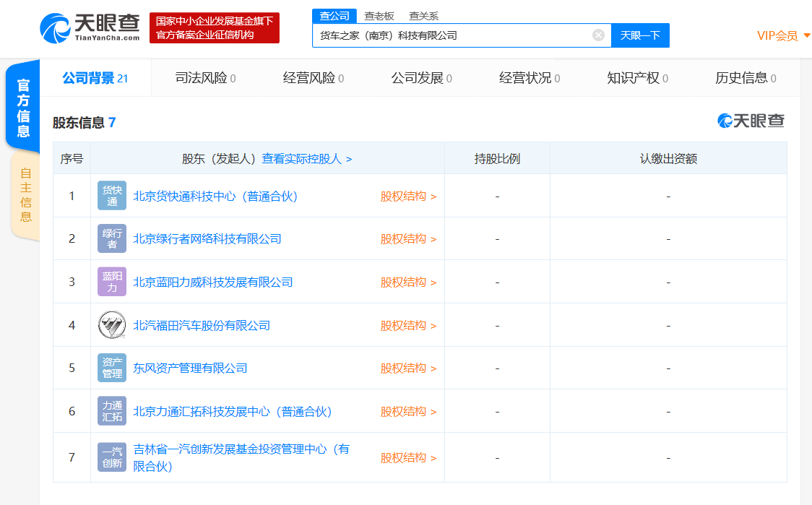Open 东风资产管理有限公司 link

pyautogui.click(x=190, y=368)
